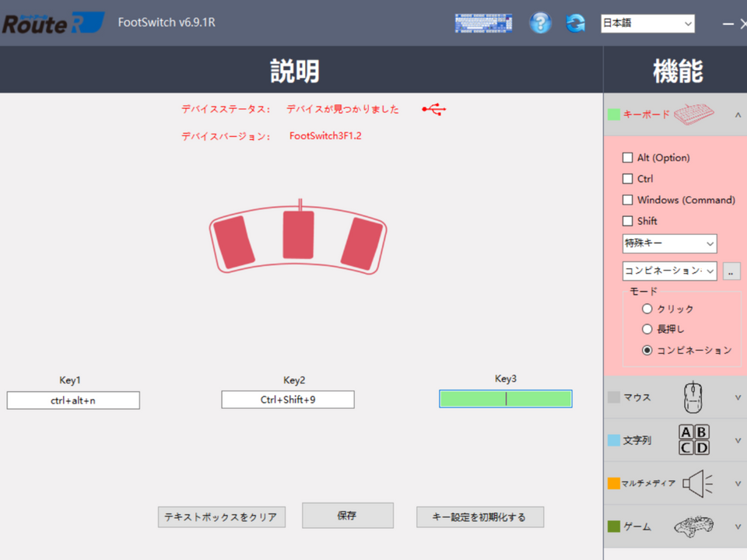747x560 pixels.
Task: Enable the Ctrl checkbox
Action: pyautogui.click(x=628, y=179)
